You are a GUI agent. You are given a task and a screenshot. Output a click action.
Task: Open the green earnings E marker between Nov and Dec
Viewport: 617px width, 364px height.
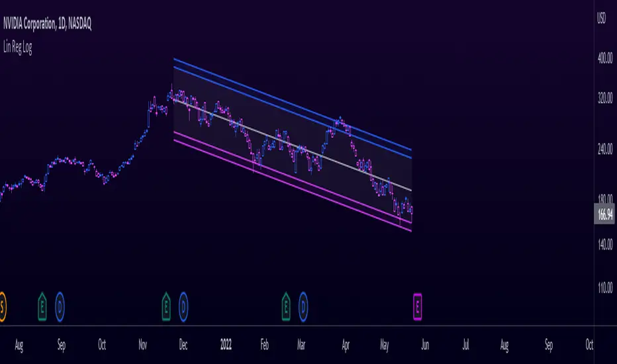[166, 306]
